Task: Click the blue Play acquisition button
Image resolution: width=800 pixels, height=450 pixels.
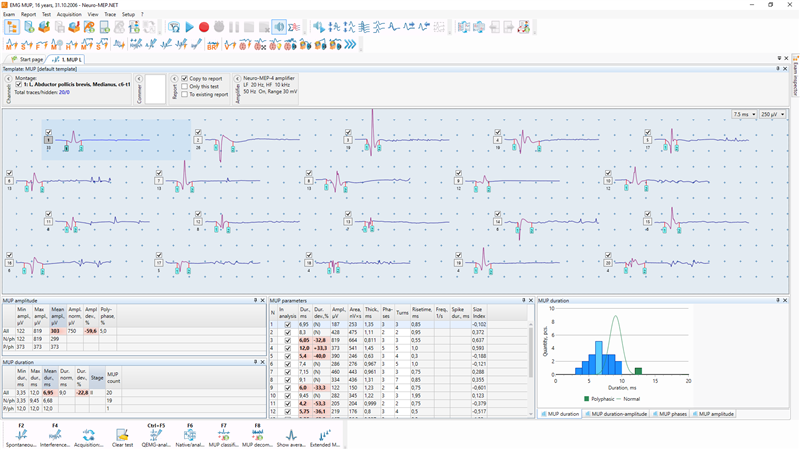Action: tap(190, 27)
